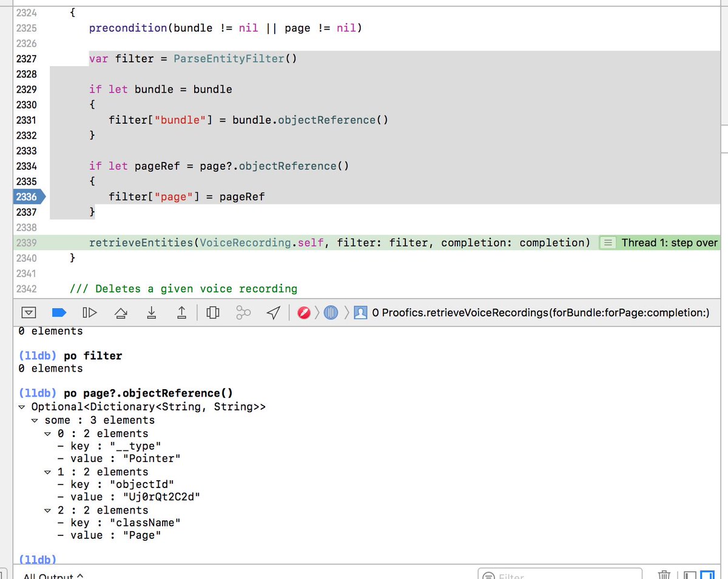Collapse the 'some : 3 elements' row
The width and height of the screenshot is (728, 579).
[x=35, y=420]
